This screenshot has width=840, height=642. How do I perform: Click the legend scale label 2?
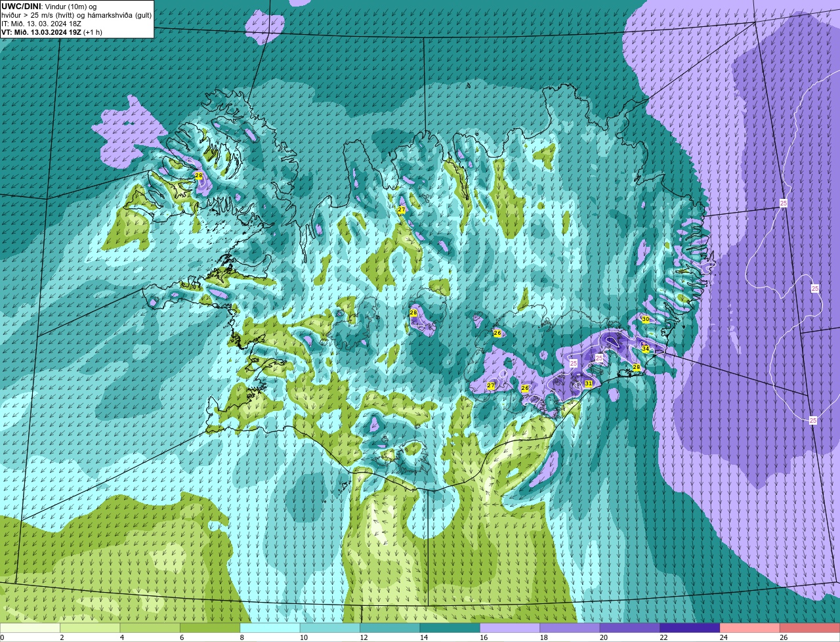[x=62, y=637]
